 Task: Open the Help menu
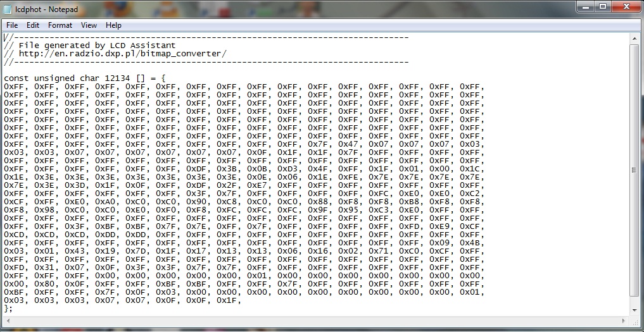[x=114, y=25]
